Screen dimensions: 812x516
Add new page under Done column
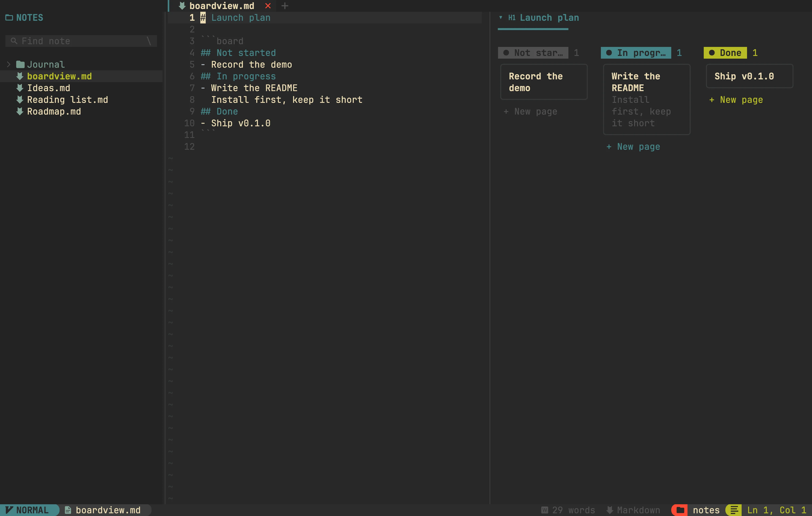(x=736, y=100)
